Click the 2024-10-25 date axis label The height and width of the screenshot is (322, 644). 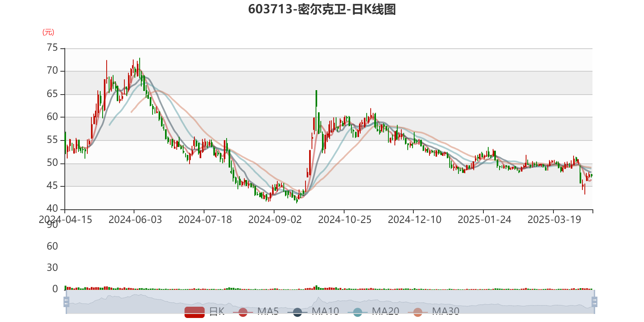345,220
